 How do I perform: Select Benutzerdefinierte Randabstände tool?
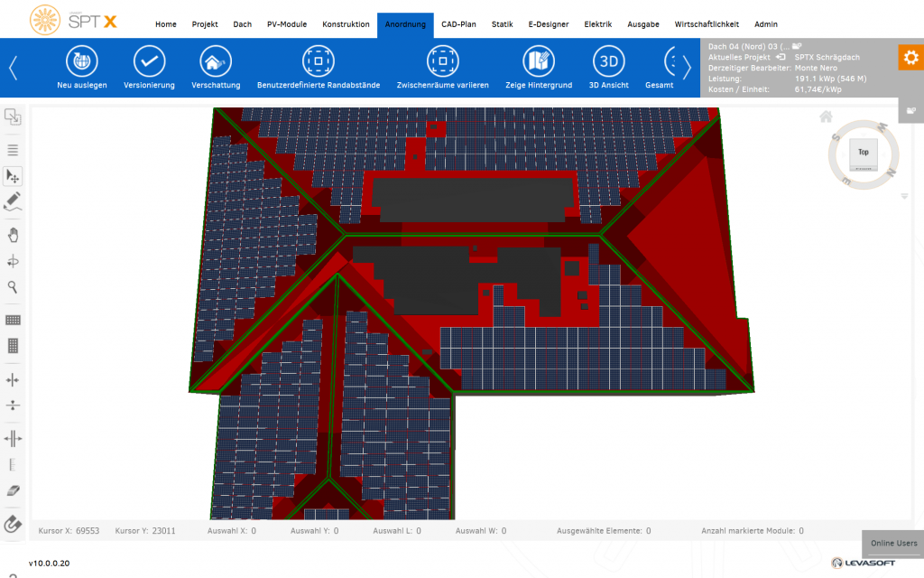[318, 61]
